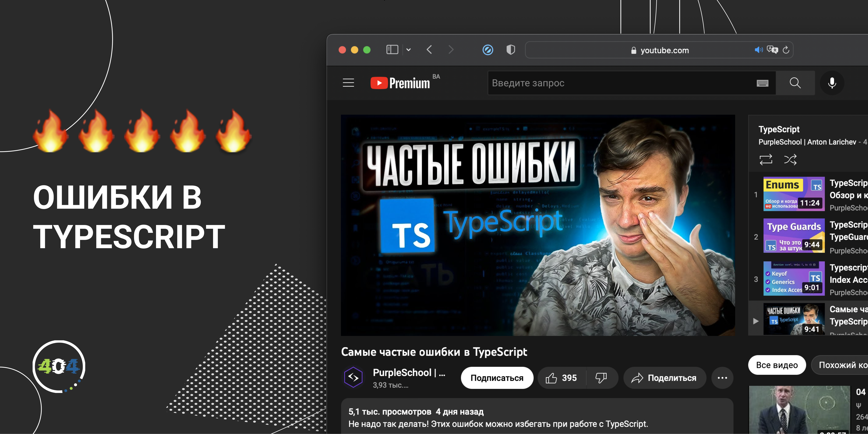The image size is (868, 434).
Task: Open the Enums playlist video thumbnail
Action: click(794, 194)
